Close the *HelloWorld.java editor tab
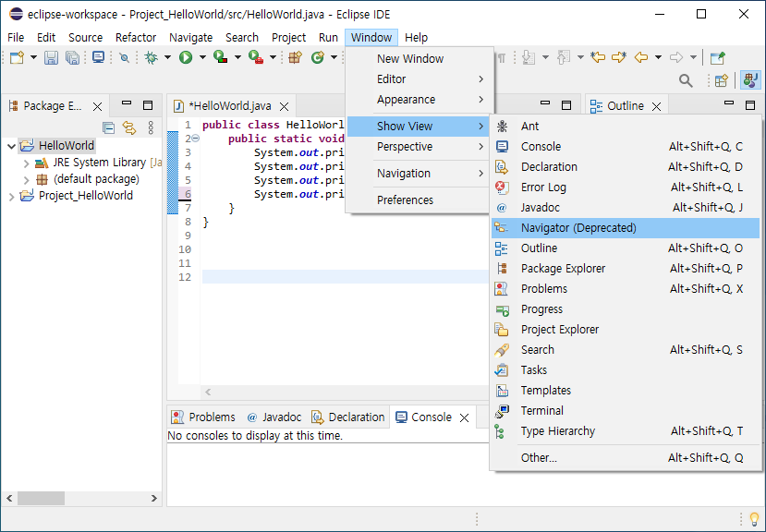The height and width of the screenshot is (532, 766). 284,106
